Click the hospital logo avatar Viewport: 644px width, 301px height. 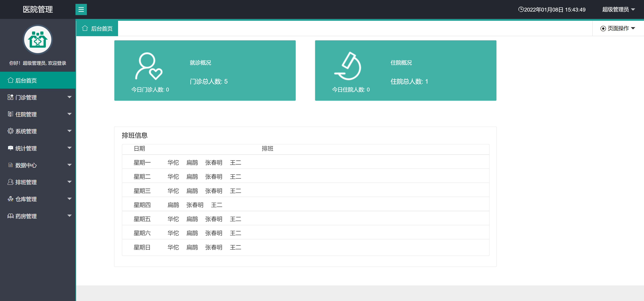38,40
